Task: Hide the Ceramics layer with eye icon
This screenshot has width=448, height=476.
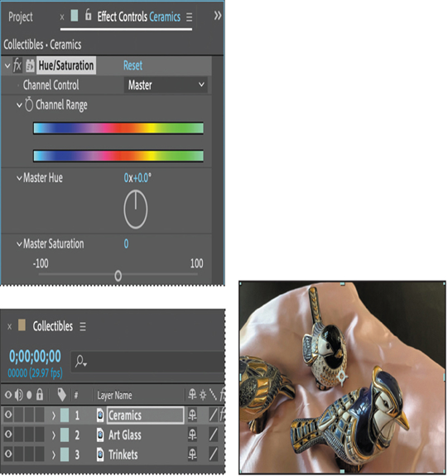Action: [8, 415]
